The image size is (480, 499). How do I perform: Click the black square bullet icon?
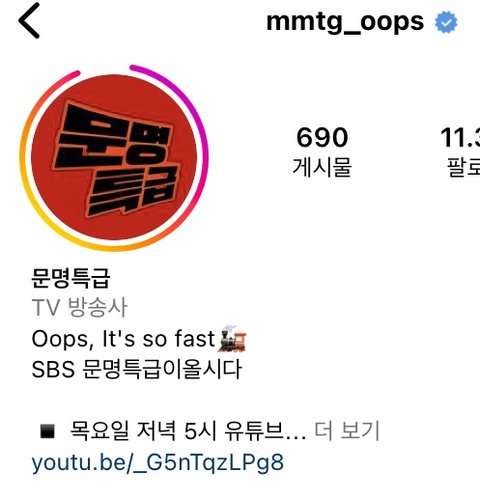pyautogui.click(x=47, y=431)
